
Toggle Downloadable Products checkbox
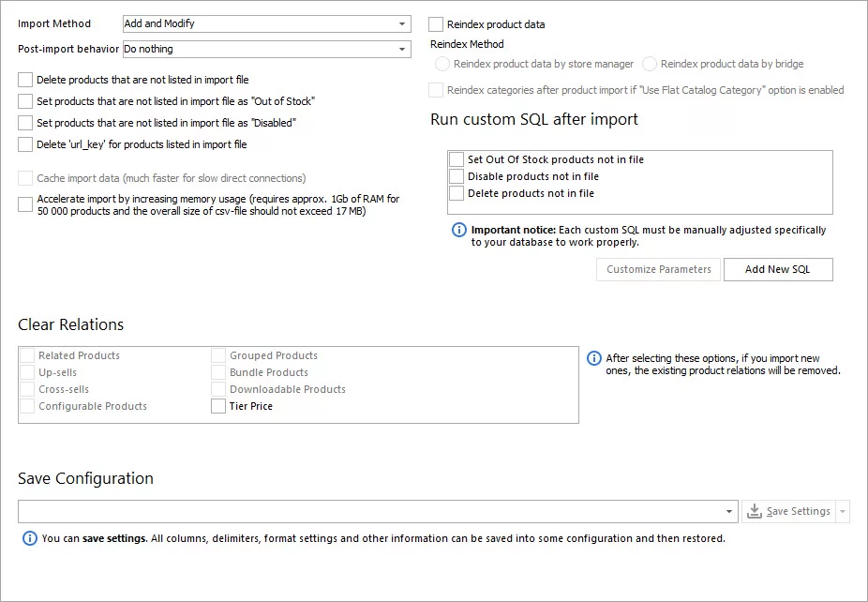218,389
